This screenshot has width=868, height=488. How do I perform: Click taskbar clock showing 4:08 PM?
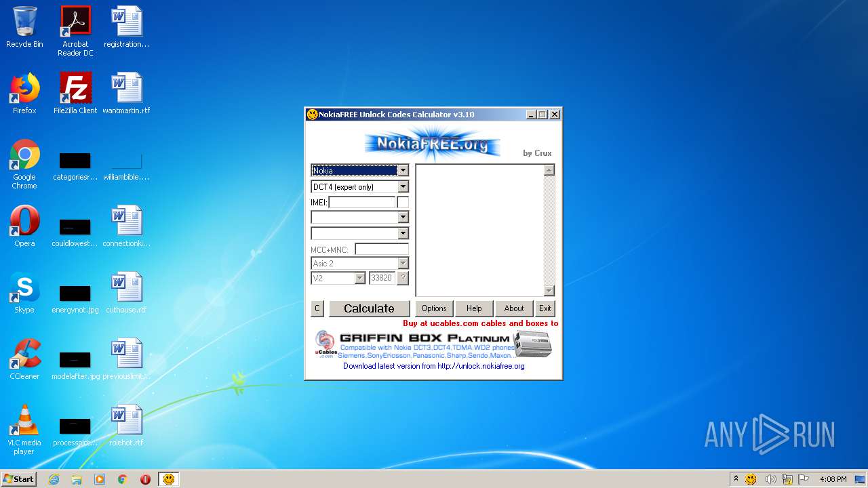tap(833, 479)
